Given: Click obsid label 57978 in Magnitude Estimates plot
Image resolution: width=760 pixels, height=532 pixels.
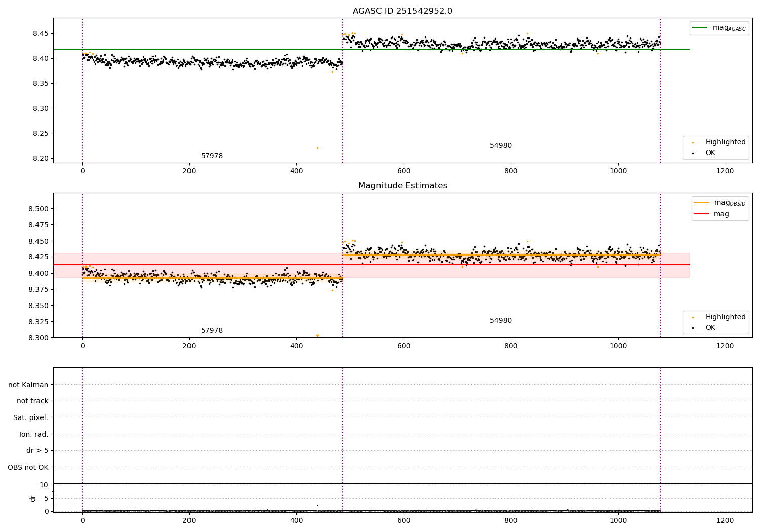Looking at the screenshot, I should 212,331.
